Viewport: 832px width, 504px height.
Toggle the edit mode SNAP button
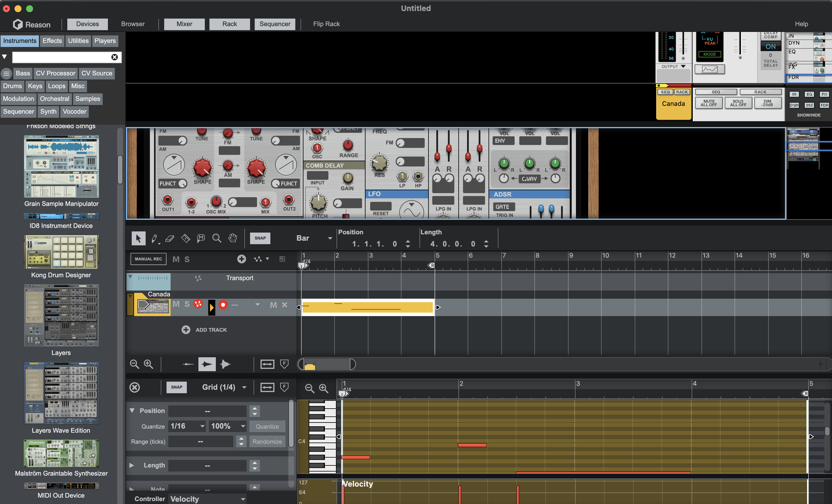(177, 387)
